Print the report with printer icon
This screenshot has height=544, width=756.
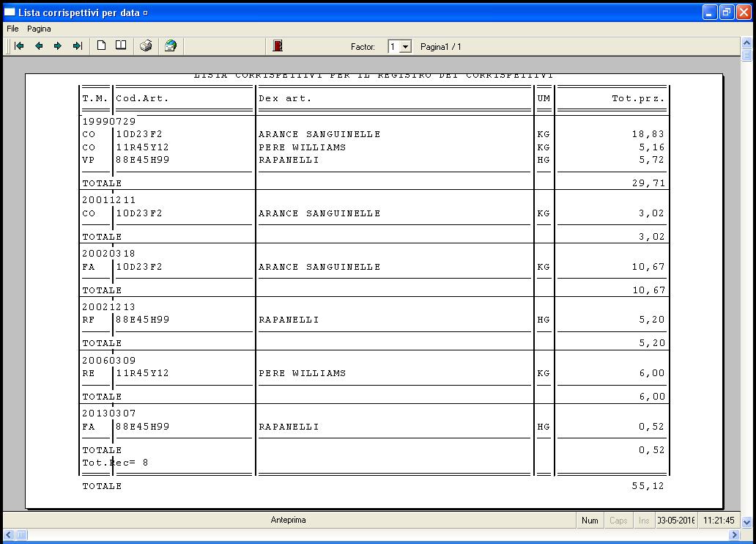pyautogui.click(x=146, y=46)
